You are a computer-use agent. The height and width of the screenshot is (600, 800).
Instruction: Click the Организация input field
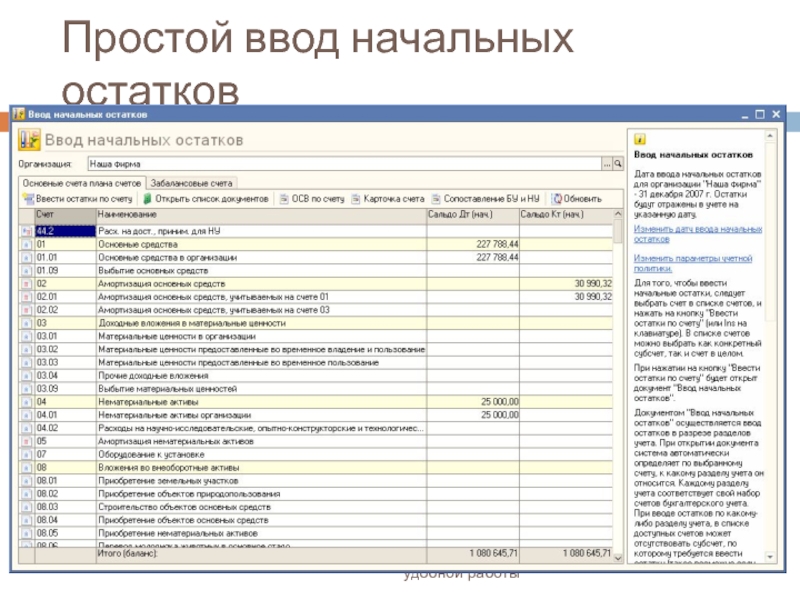(344, 164)
